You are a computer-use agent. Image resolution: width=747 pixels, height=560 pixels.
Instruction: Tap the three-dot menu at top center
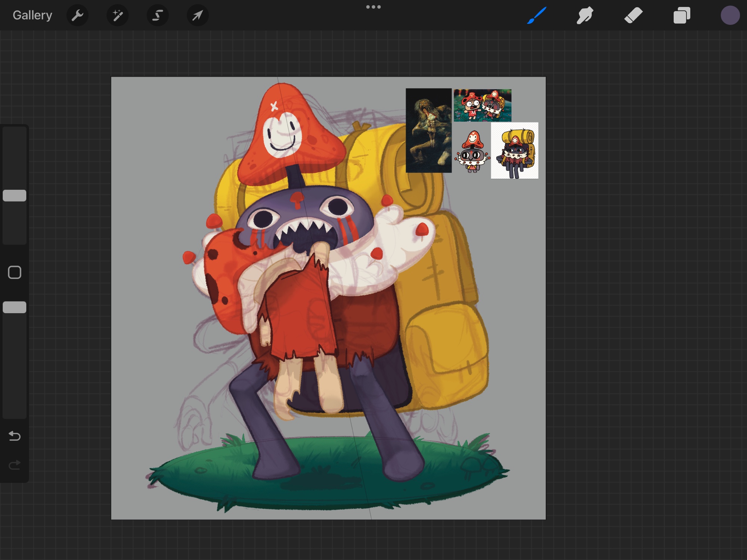(373, 7)
